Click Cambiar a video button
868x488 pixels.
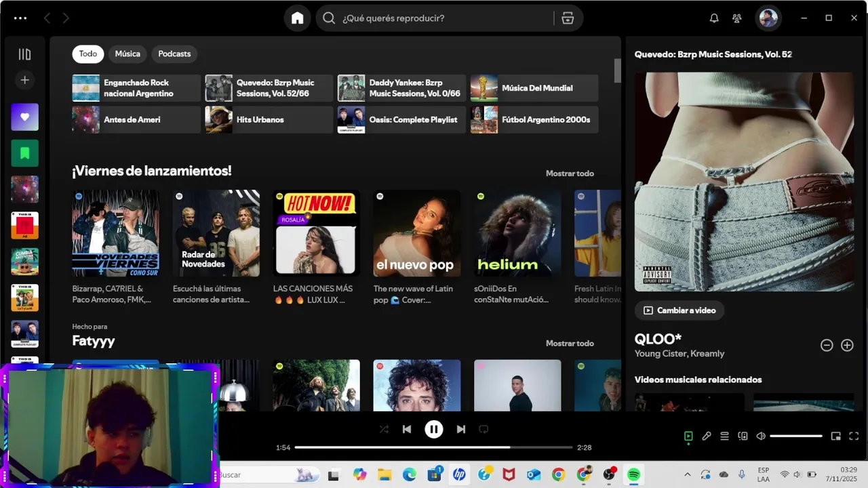[679, 310]
